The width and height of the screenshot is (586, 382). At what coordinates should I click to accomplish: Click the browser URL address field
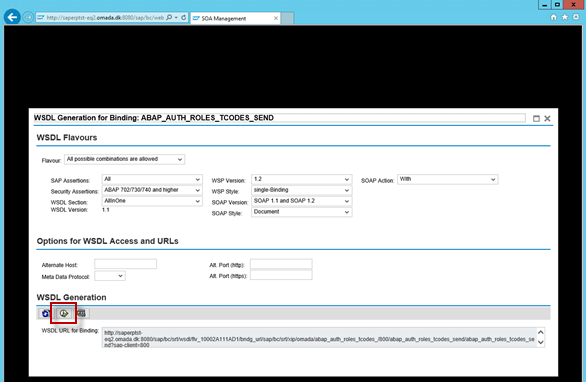[105, 18]
